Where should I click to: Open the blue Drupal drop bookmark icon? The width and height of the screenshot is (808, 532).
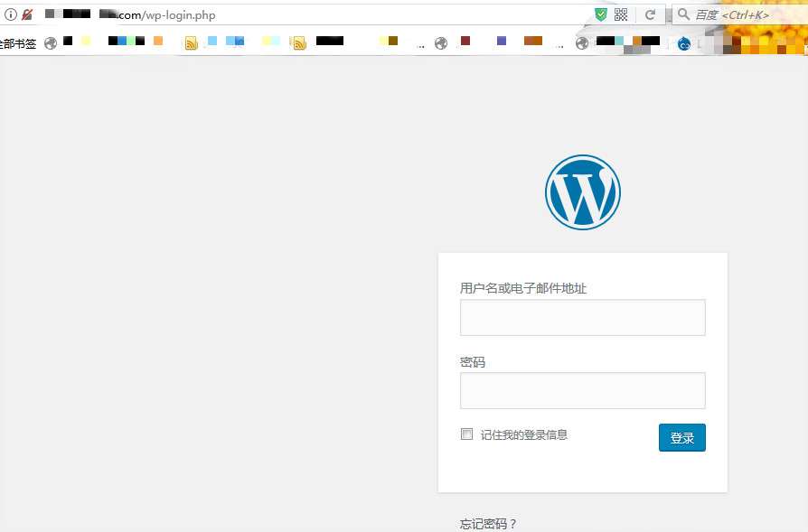click(x=684, y=43)
